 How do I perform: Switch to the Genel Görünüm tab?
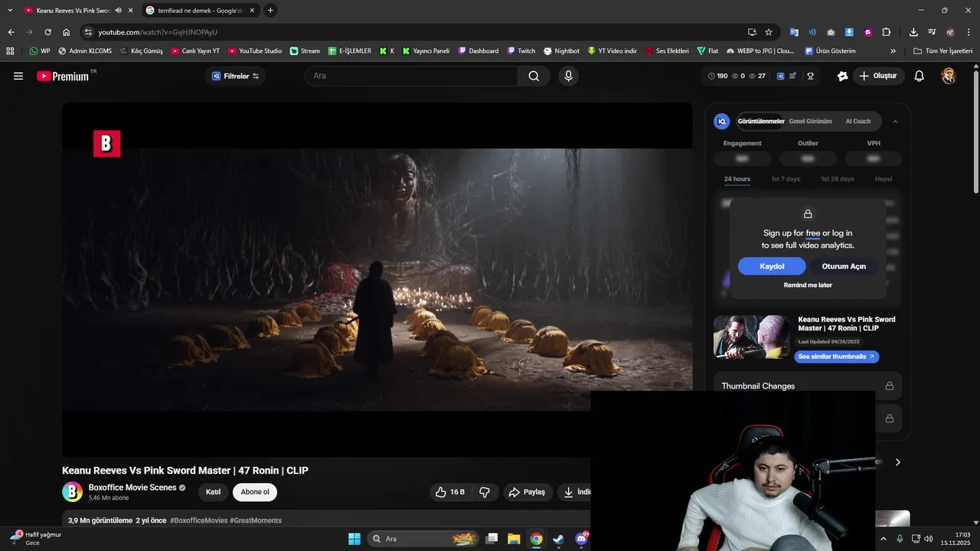click(x=810, y=121)
